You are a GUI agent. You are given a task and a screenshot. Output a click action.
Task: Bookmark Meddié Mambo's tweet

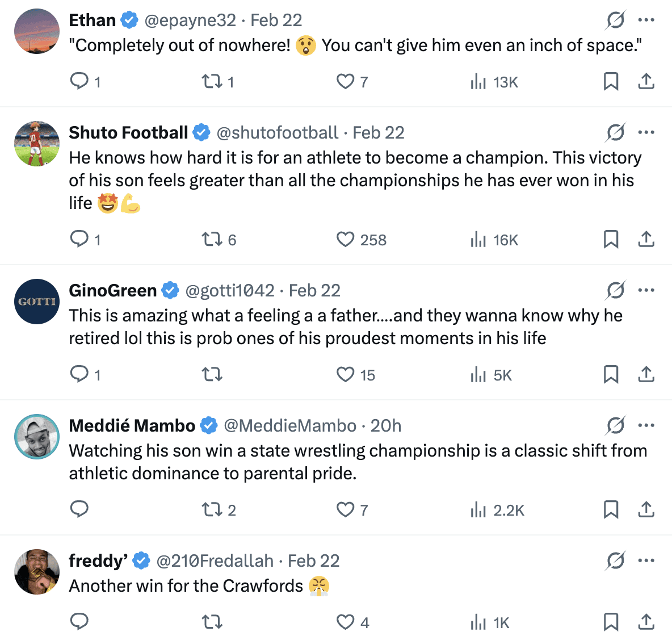point(611,509)
